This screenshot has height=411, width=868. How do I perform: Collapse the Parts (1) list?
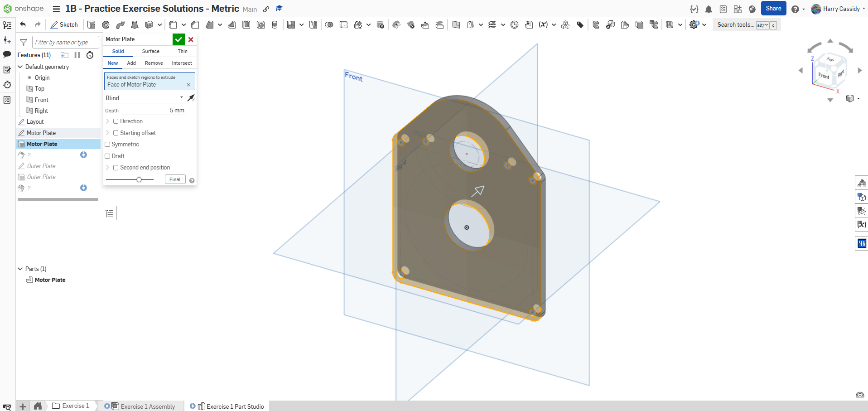[x=20, y=269]
